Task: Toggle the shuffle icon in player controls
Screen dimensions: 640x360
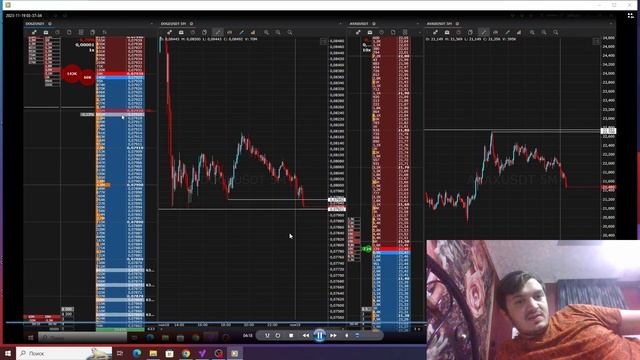Action: (x=267, y=336)
